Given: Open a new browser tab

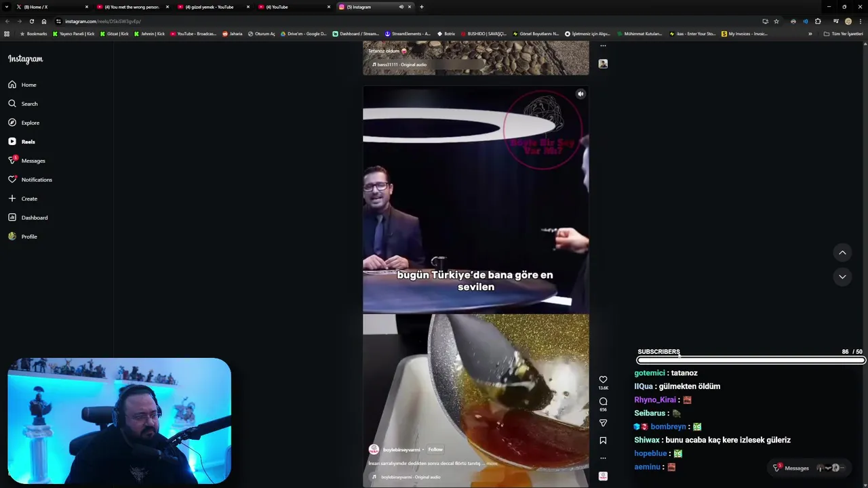Looking at the screenshot, I should (421, 7).
